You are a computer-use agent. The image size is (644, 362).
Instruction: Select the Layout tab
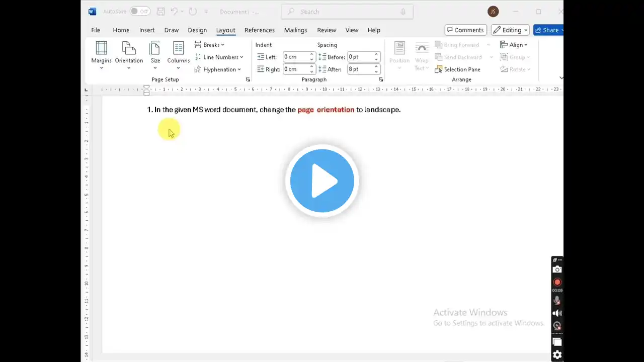pos(225,30)
